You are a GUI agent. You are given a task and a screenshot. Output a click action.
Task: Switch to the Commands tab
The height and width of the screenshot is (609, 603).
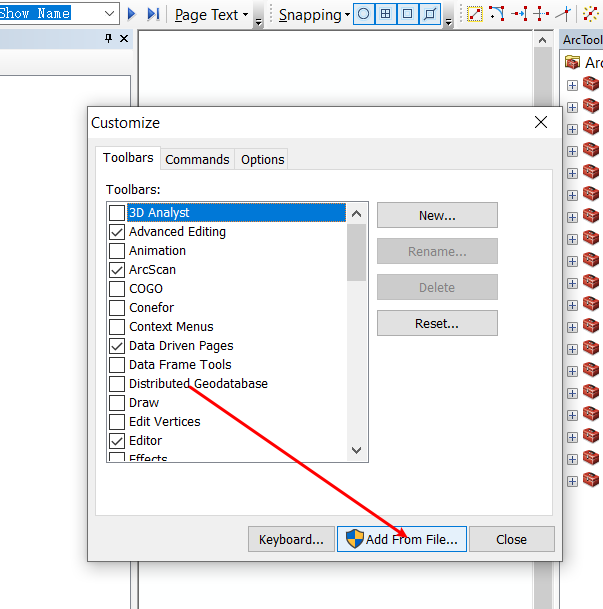[197, 160]
